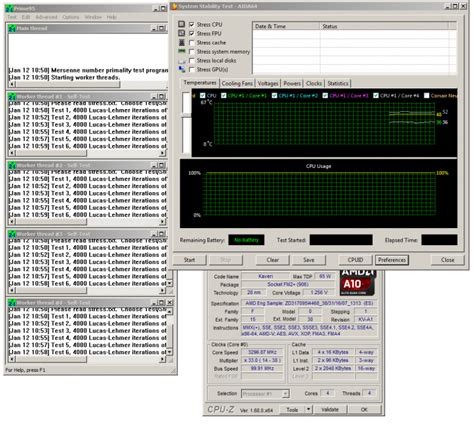The height and width of the screenshot is (432, 474).
Task: Click the Date & Time column header
Action: coord(286,26)
